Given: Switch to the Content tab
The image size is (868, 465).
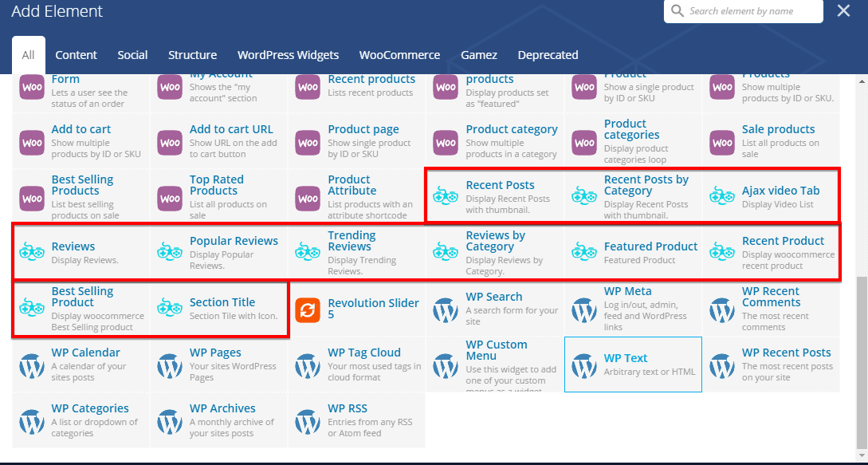Looking at the screenshot, I should click(x=76, y=55).
